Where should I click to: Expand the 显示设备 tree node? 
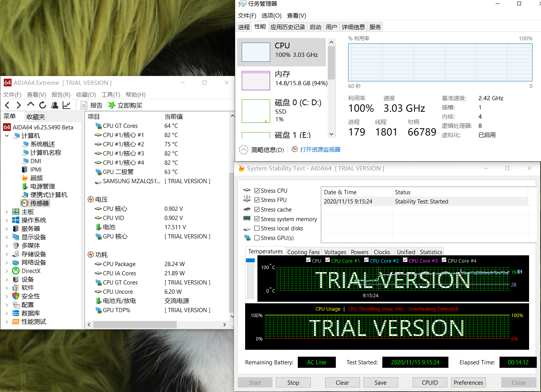tap(7, 237)
